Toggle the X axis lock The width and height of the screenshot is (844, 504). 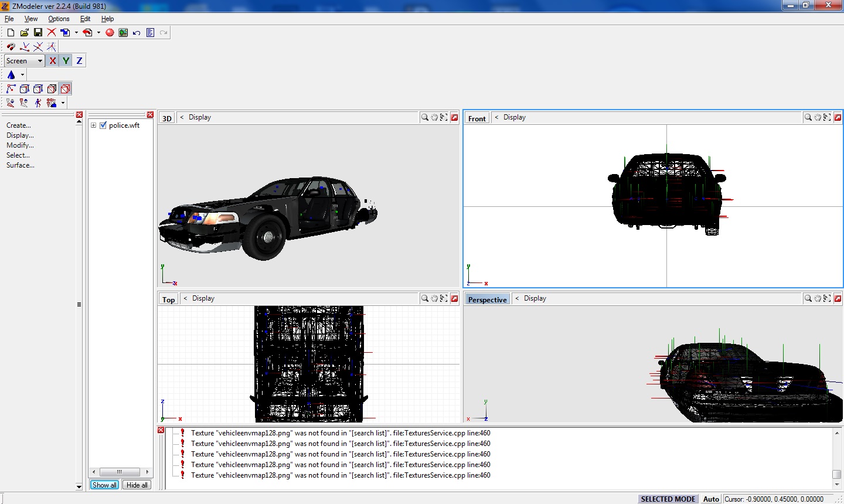click(x=53, y=61)
